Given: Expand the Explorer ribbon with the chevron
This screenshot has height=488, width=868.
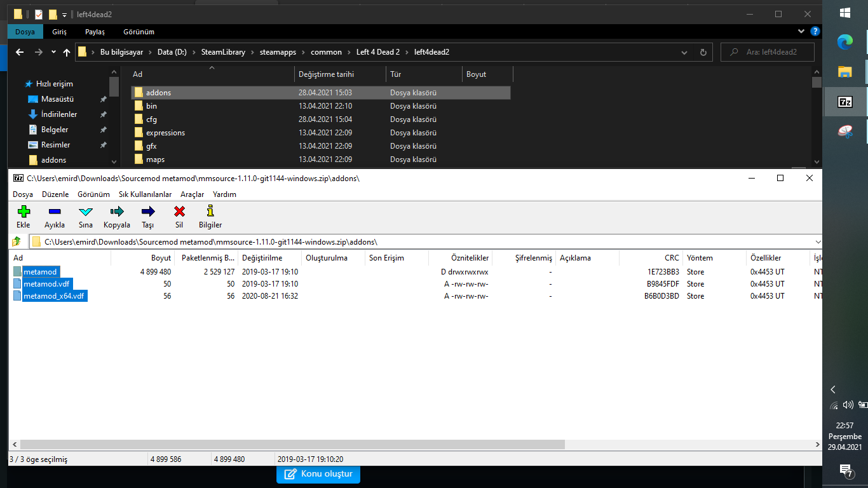Looking at the screenshot, I should [x=802, y=31].
